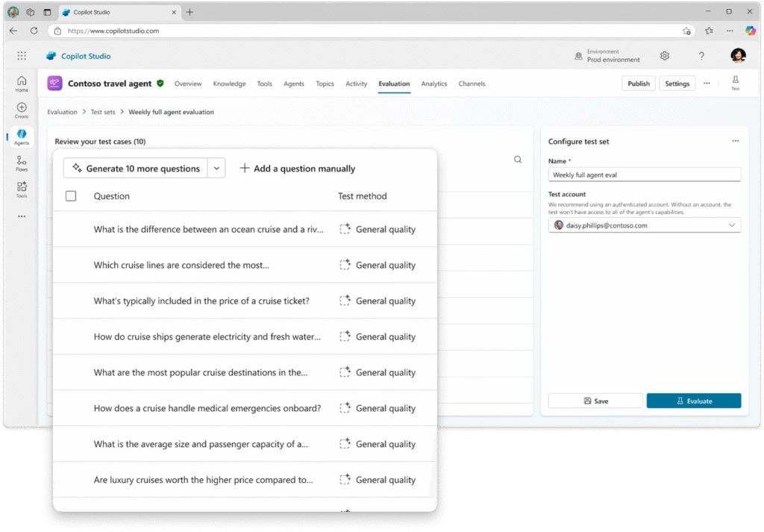
Task: Open the Test panel beaker icon
Action: coord(735,82)
